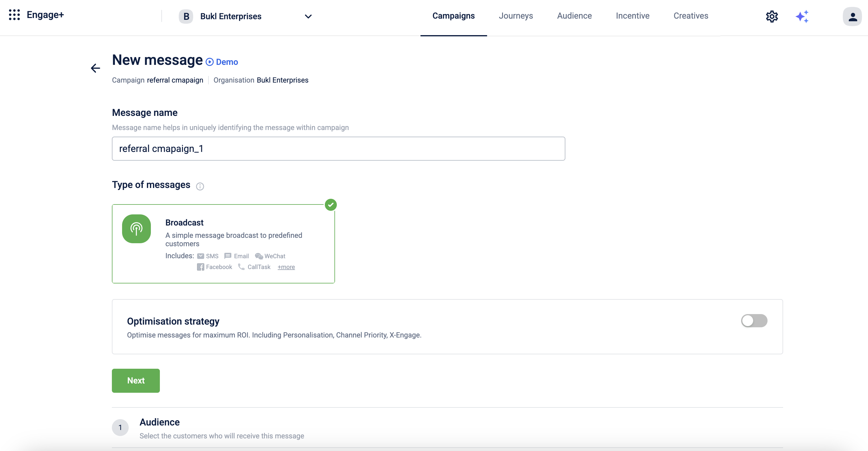Click the green checkmark on Broadcast card
The width and height of the screenshot is (868, 451).
pos(331,205)
